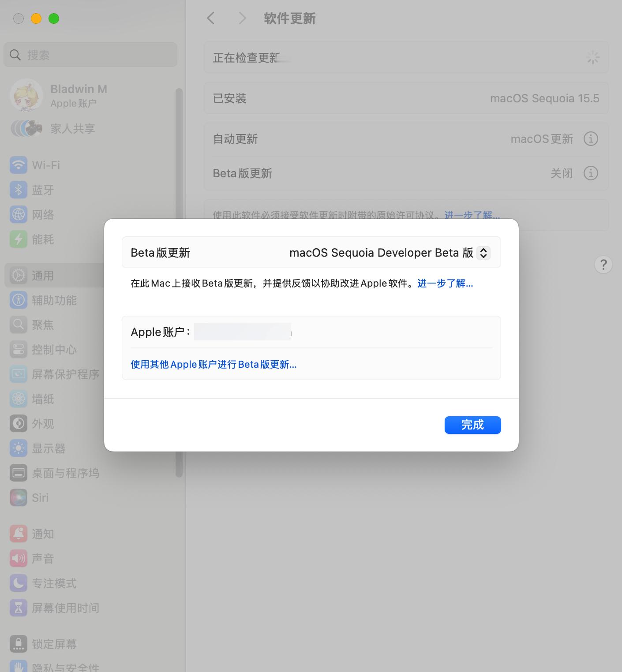Click the 进一步了解 link about license agreement
This screenshot has height=672, width=622.
tap(472, 215)
